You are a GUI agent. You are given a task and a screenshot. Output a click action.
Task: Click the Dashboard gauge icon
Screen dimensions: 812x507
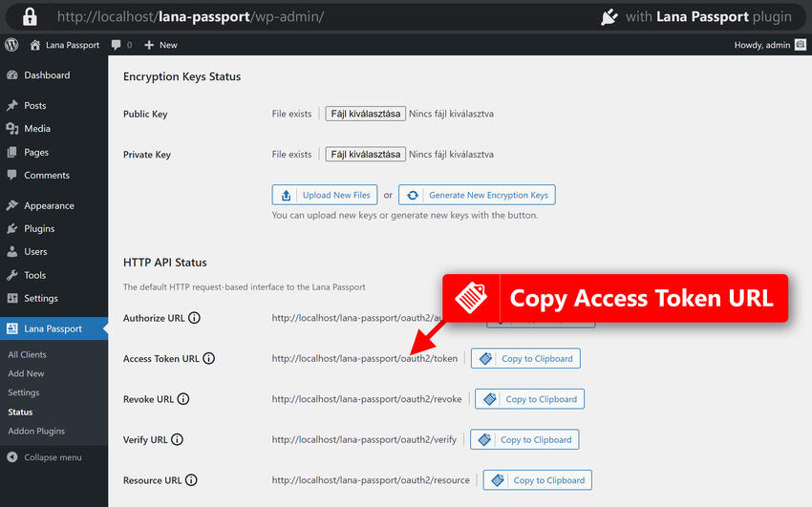point(12,75)
